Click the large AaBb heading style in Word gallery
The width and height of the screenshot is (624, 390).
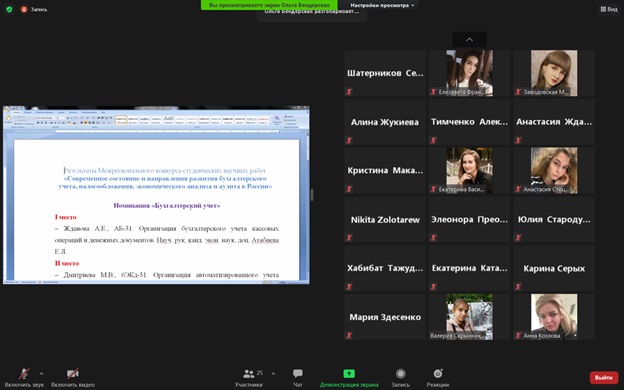pos(168,120)
